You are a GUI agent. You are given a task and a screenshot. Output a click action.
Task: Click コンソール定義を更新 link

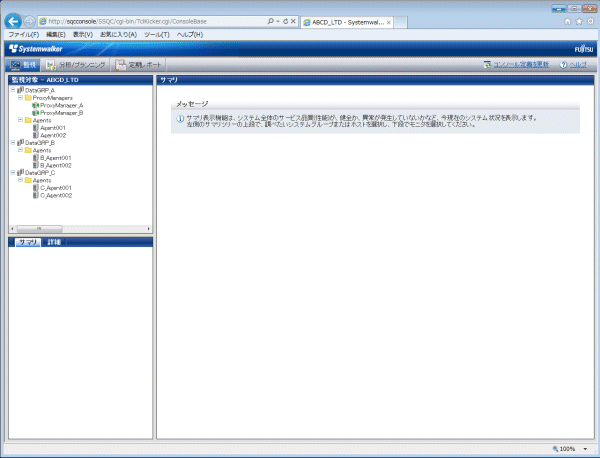click(x=521, y=65)
